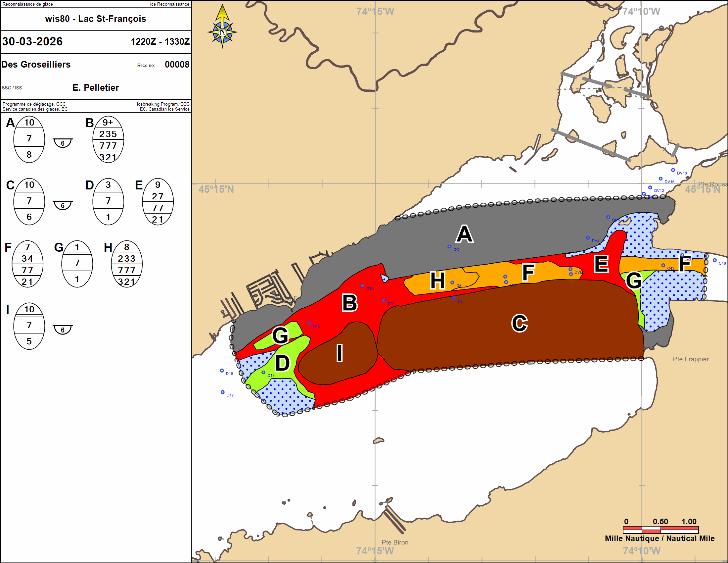
Task: Click the date 30-03-2026 in header
Action: point(32,41)
